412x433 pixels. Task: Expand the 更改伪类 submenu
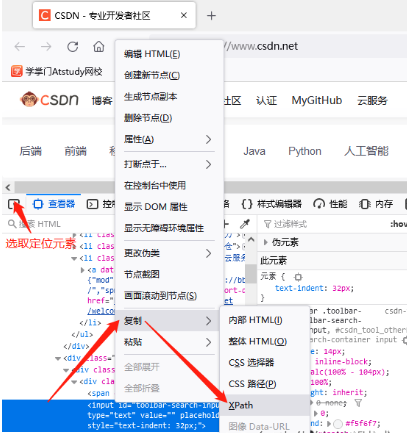(x=168, y=253)
